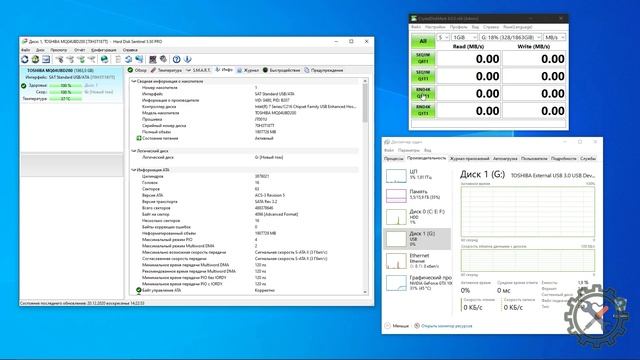This screenshot has width=640, height=360.
Task: Open the Быстродействие tab
Action: (x=281, y=70)
